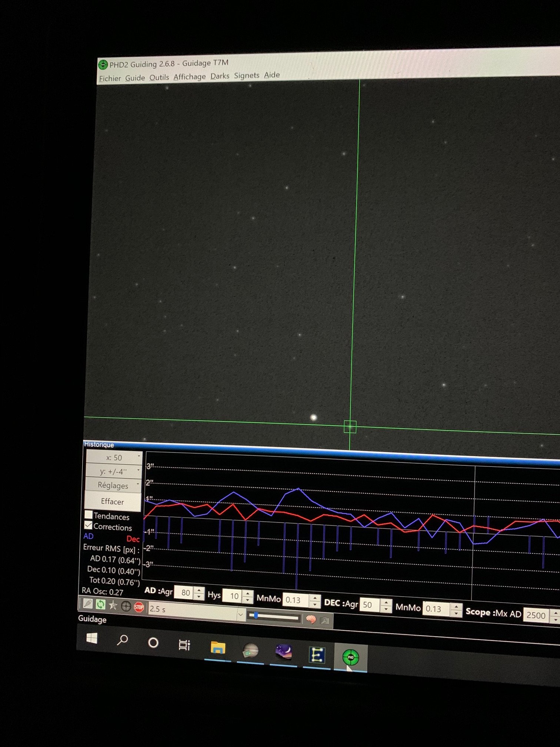Image resolution: width=560 pixels, height=747 pixels.
Task: Click the auto-select star icon
Action: (x=113, y=605)
